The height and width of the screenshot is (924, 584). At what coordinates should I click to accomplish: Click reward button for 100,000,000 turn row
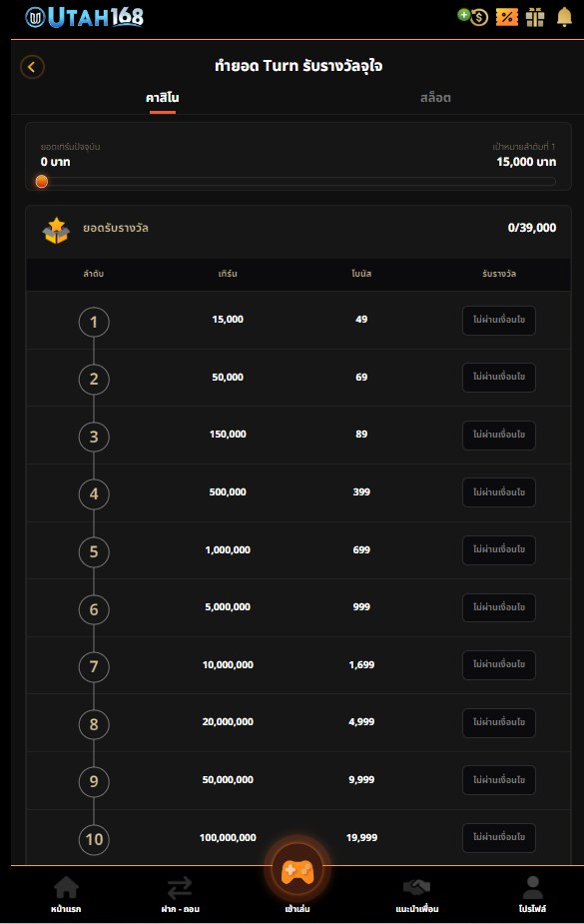(x=498, y=837)
